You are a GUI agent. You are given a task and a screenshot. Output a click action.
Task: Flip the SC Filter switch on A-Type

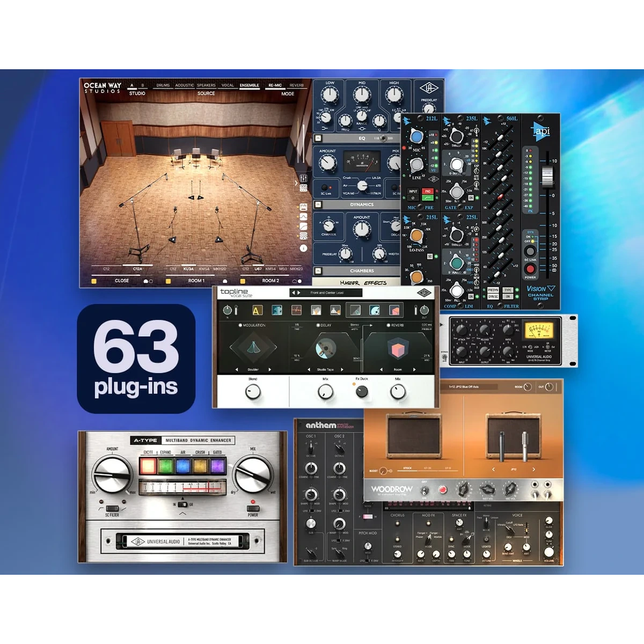(x=112, y=508)
